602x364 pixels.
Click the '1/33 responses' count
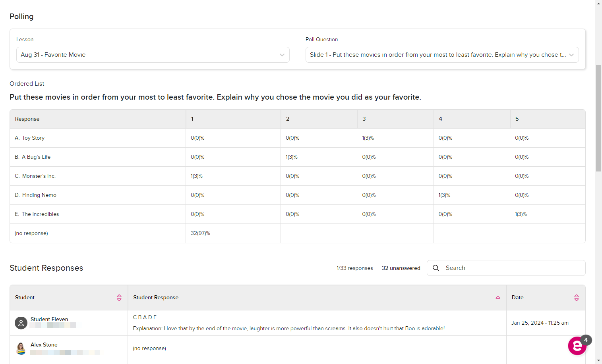point(355,268)
